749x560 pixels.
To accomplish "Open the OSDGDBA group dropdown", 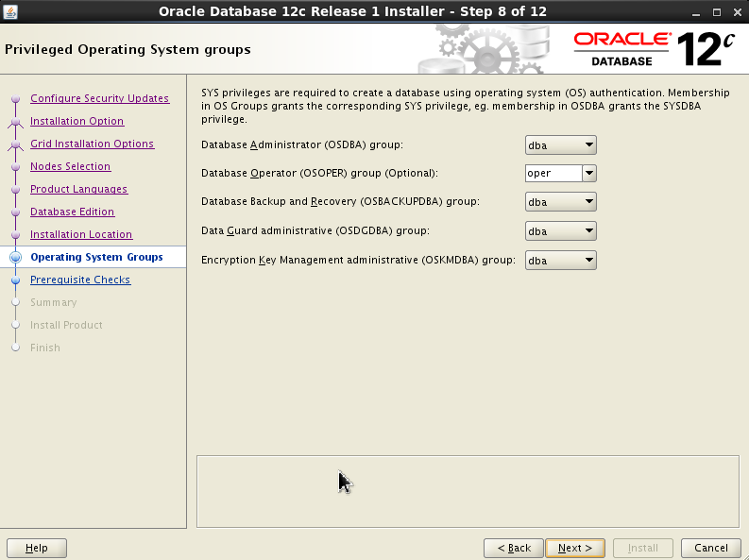I will point(560,231).
